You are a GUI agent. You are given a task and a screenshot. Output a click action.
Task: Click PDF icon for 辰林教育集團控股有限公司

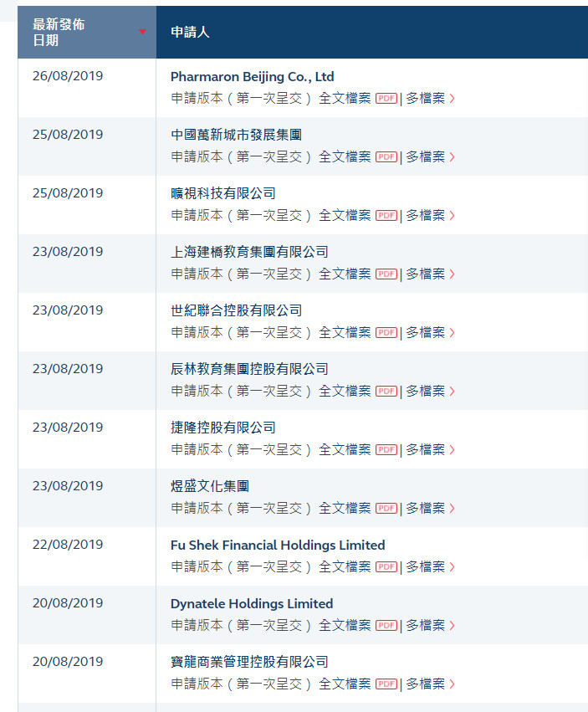pyautogui.click(x=386, y=391)
